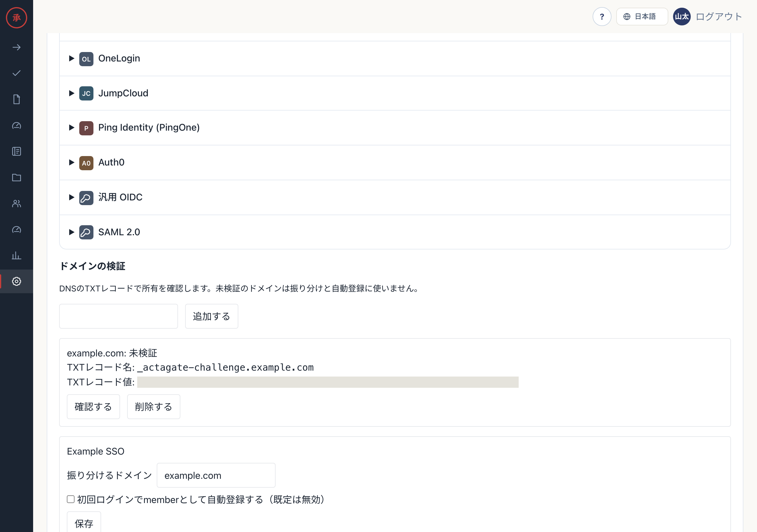Click the 'Example SSO' heading text

point(96,451)
